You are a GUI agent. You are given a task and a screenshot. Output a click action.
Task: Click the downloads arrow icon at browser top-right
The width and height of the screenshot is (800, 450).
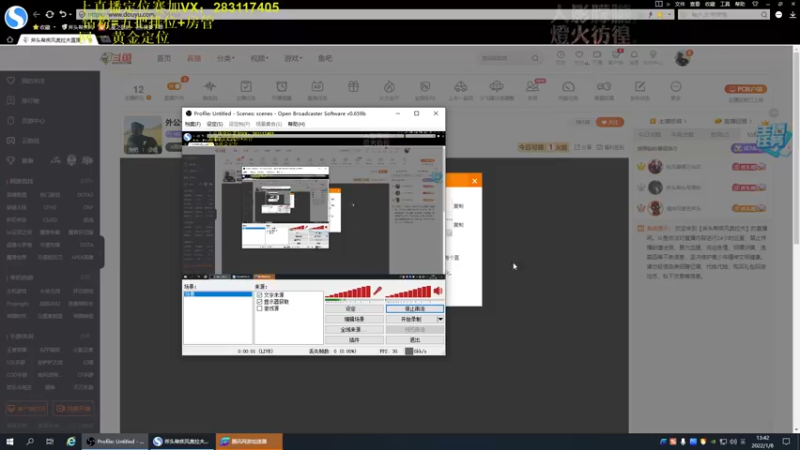(792, 15)
